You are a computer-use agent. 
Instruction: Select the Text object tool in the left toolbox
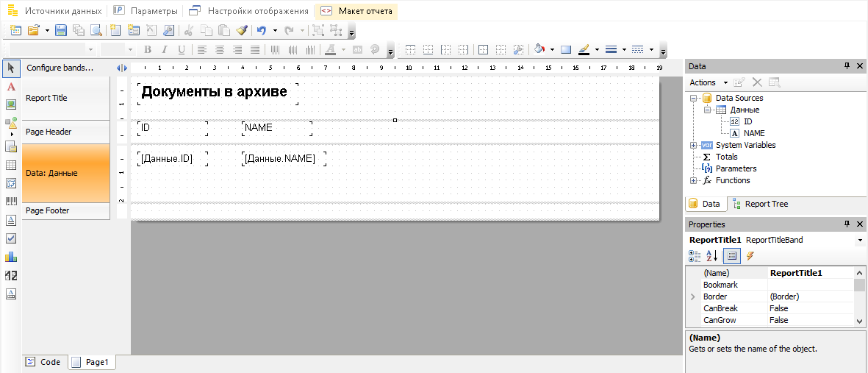click(11, 86)
